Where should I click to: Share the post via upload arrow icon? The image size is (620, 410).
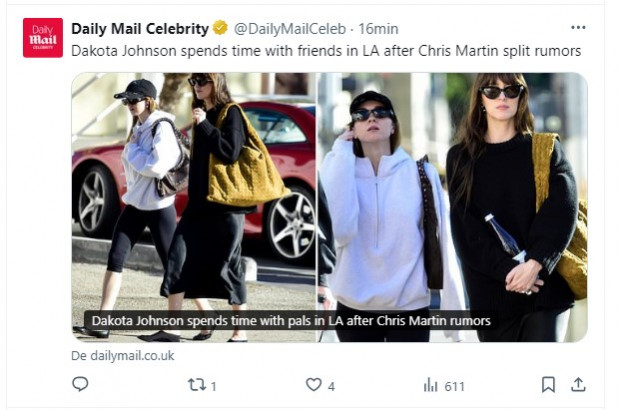pyautogui.click(x=578, y=384)
